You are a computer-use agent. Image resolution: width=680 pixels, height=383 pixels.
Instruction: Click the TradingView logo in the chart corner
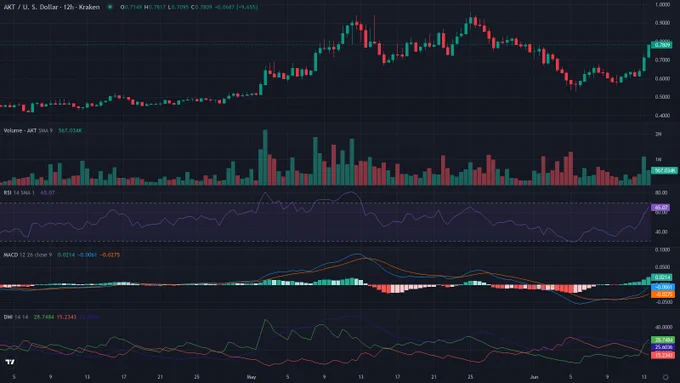[x=10, y=362]
